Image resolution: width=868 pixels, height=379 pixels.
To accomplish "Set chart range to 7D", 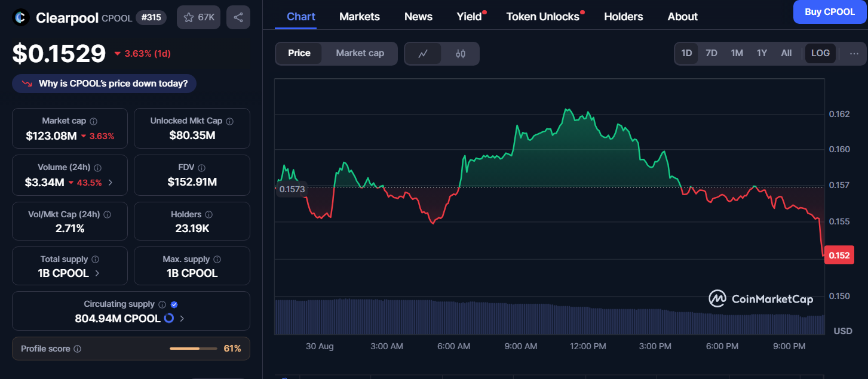I will pyautogui.click(x=711, y=53).
